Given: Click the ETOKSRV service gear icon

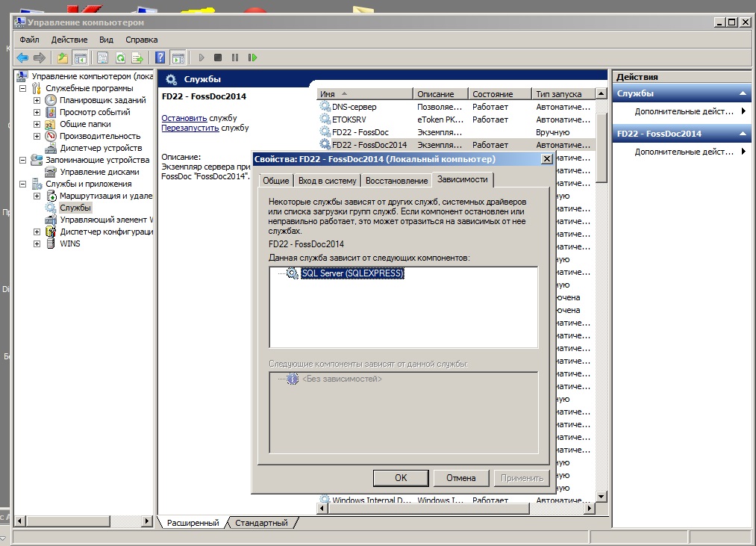Looking at the screenshot, I should coord(325,119).
